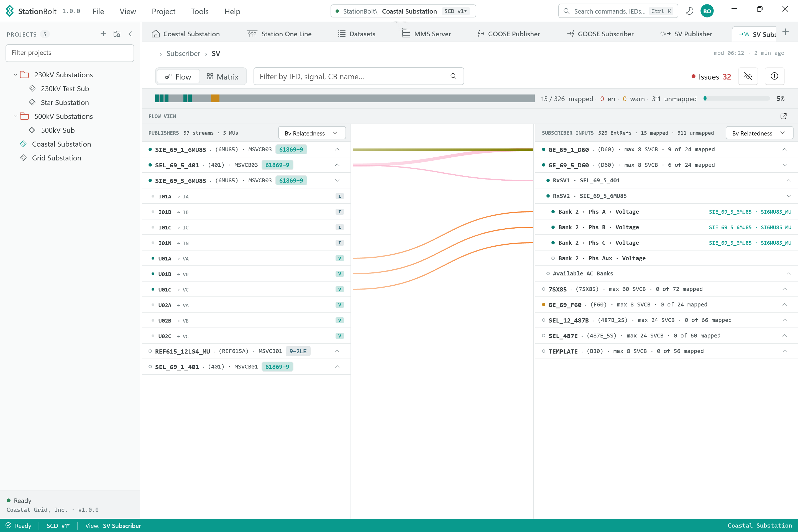Focus the Filter projects input

[70, 53]
